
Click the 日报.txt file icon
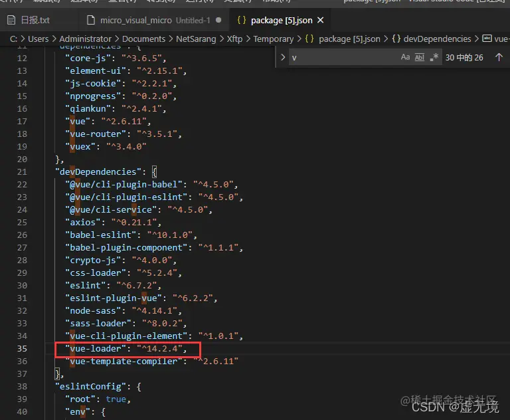pyautogui.click(x=11, y=20)
